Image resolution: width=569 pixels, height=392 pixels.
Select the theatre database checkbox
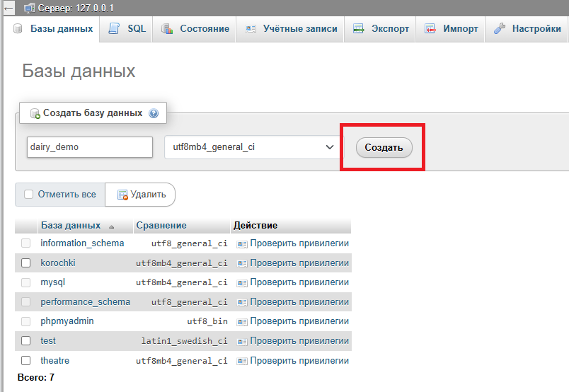[26, 361]
